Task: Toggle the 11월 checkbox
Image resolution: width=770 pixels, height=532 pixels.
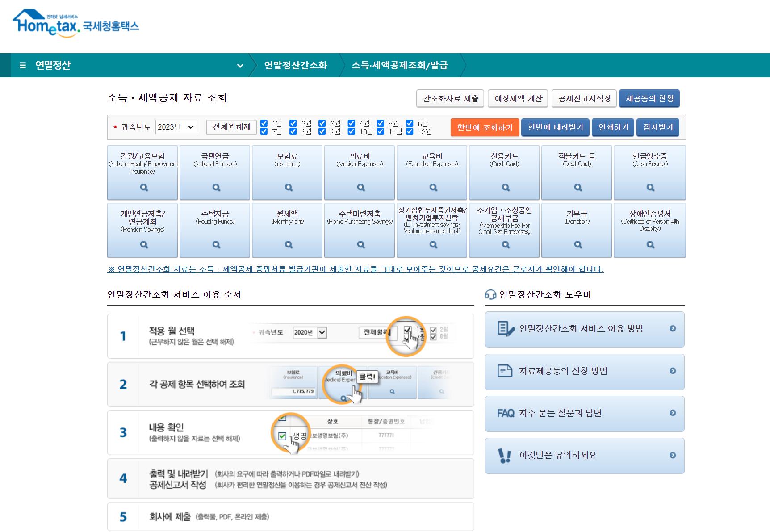Action: [x=381, y=131]
